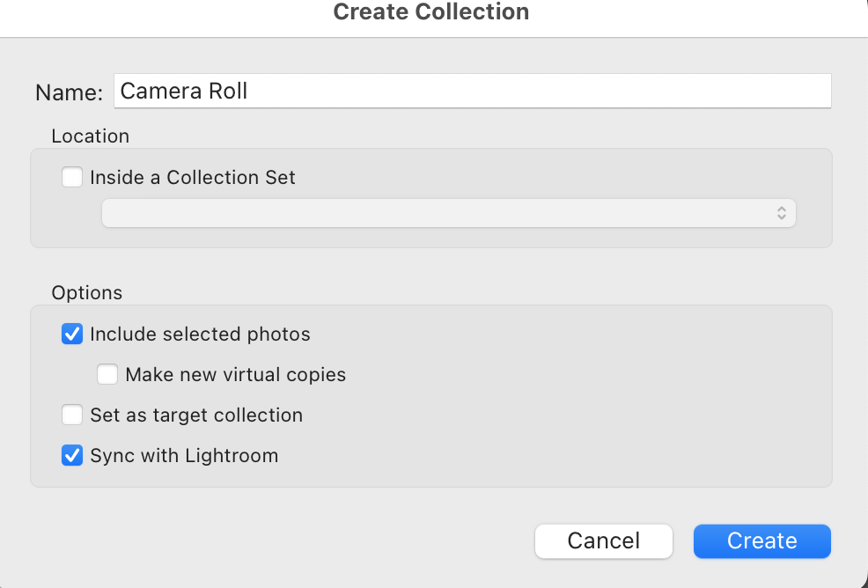868x588 pixels.
Task: Click the "Include selected photos" label text
Action: point(200,334)
